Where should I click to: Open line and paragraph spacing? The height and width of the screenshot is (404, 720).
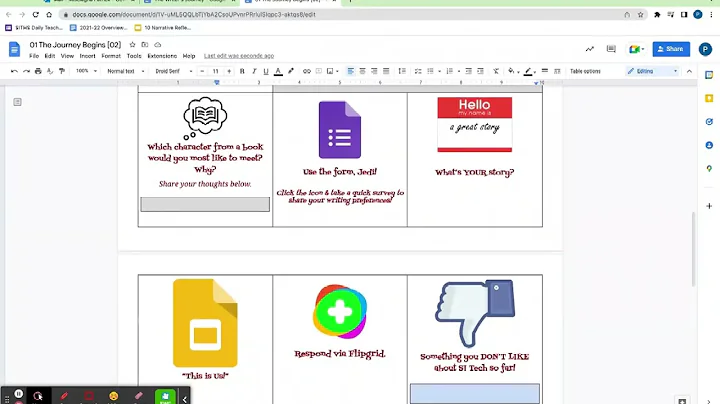pyautogui.click(x=402, y=71)
